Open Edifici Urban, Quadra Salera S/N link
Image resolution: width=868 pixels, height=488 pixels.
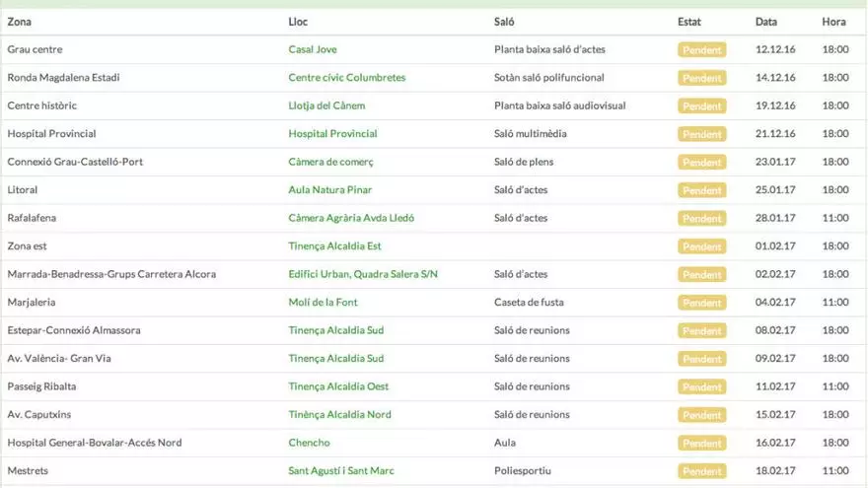coord(363,274)
